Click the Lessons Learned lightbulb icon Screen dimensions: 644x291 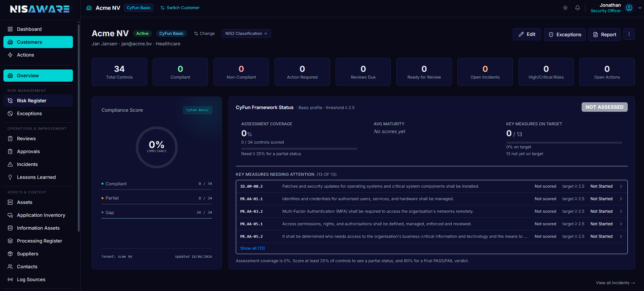(10, 177)
